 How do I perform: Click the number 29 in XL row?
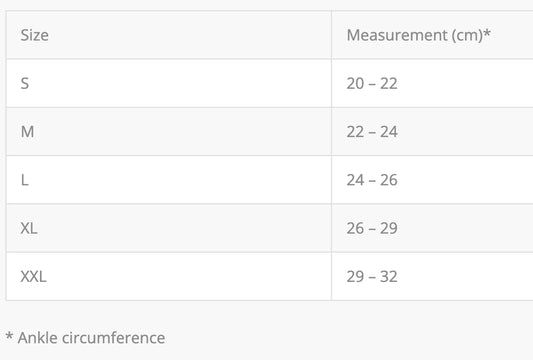click(x=389, y=228)
